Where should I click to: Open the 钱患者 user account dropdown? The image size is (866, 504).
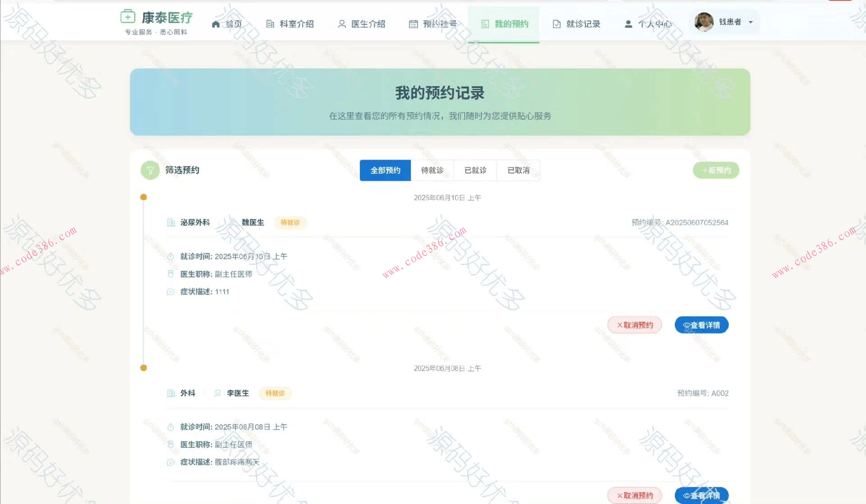coord(731,22)
